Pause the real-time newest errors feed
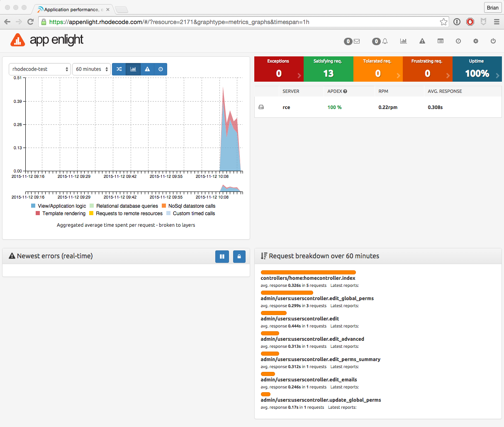The height and width of the screenshot is (427, 504). click(222, 257)
